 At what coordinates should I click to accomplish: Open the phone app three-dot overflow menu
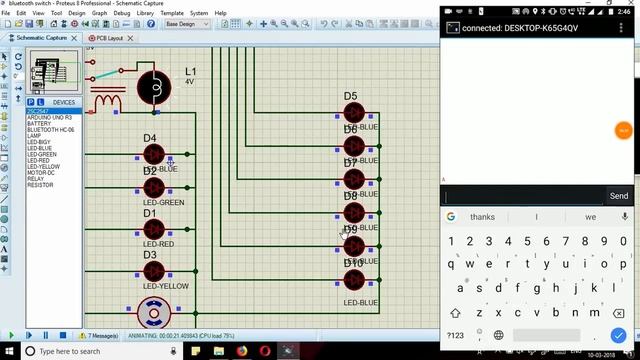coord(621,28)
